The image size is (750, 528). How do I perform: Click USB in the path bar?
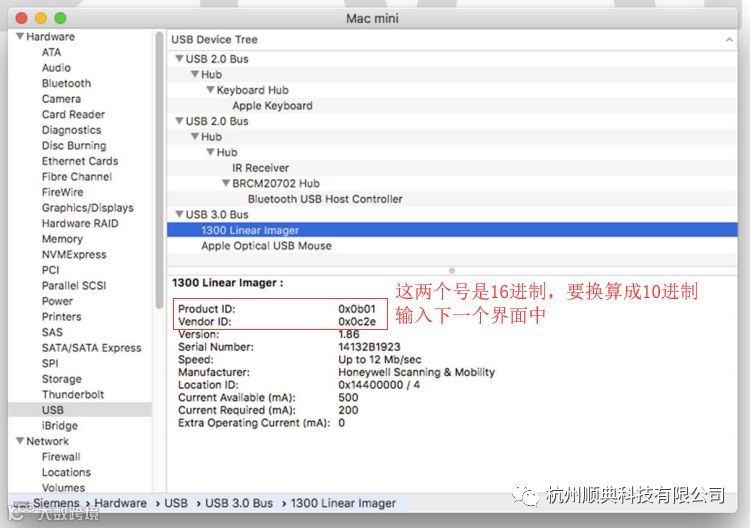(176, 503)
